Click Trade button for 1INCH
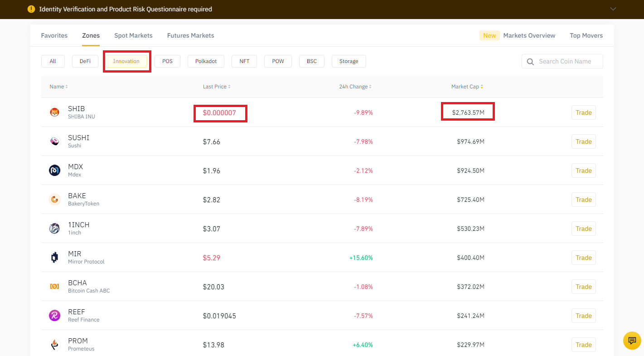This screenshot has height=356, width=644. [584, 229]
